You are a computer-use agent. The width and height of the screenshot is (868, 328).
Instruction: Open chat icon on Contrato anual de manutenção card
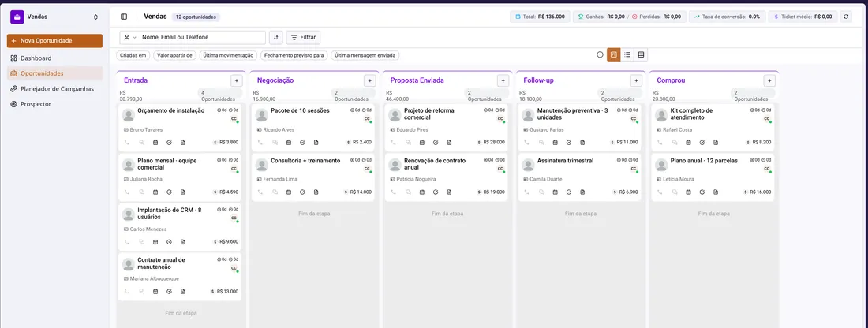point(142,291)
